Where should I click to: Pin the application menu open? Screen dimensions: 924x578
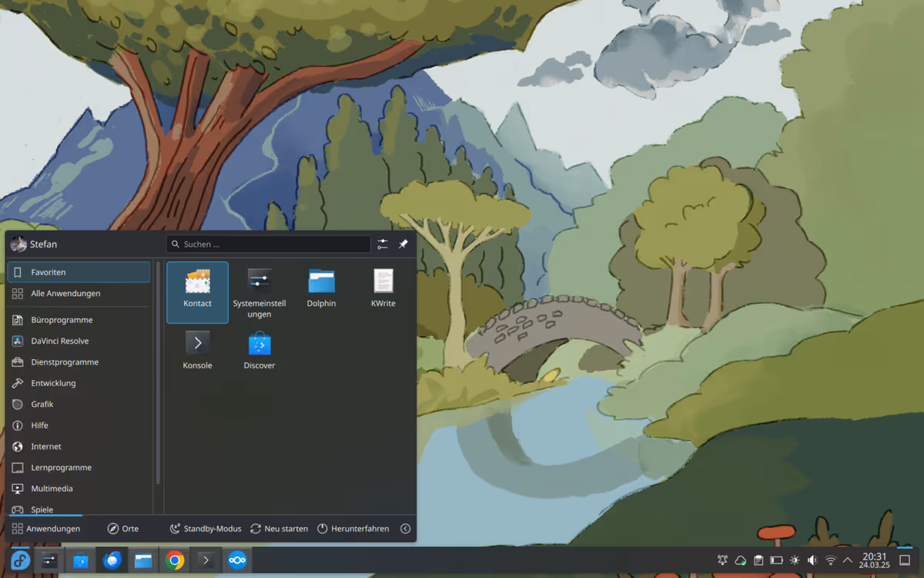(x=403, y=244)
